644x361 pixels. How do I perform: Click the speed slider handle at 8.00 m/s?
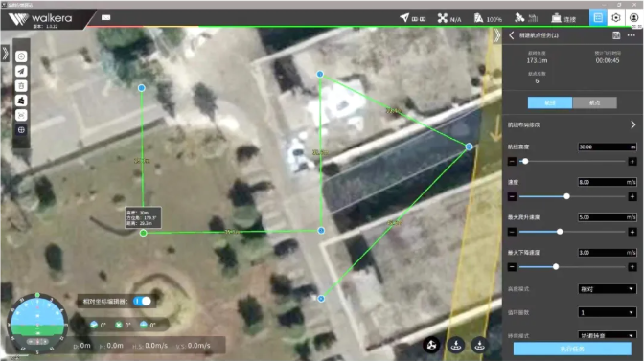(x=566, y=196)
